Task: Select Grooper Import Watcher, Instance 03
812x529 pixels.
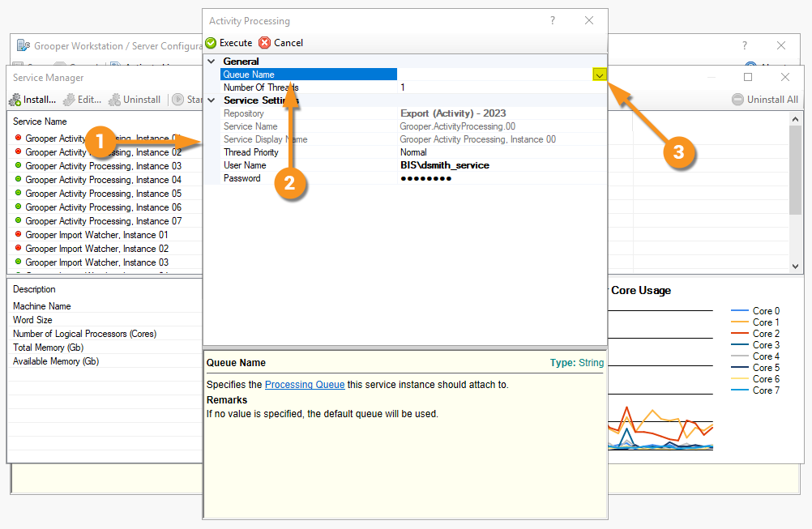Action: click(x=96, y=262)
